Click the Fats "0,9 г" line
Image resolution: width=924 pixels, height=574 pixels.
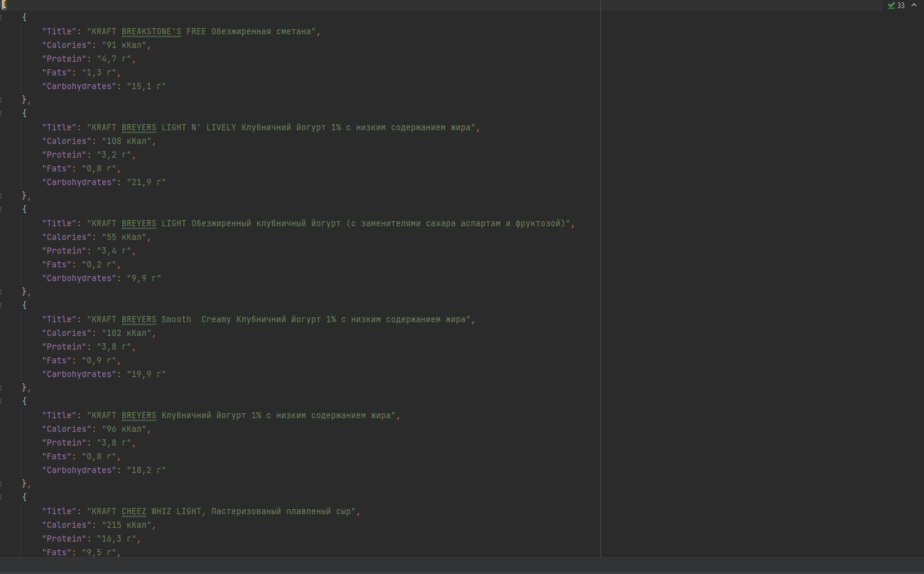click(x=82, y=360)
